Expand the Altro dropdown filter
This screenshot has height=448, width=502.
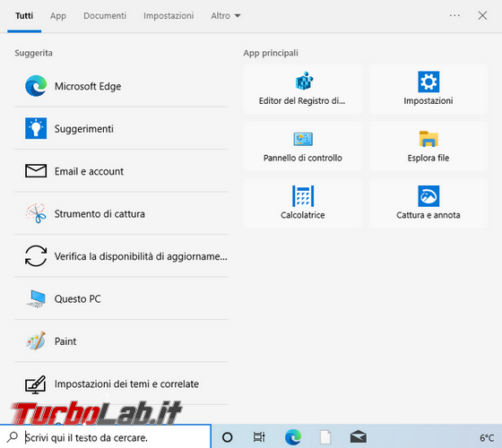[226, 16]
